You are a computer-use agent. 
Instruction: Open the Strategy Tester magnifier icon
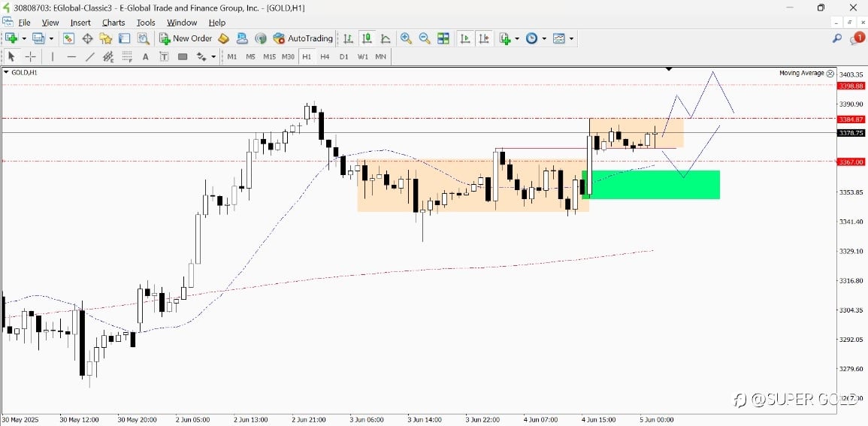coord(144,38)
